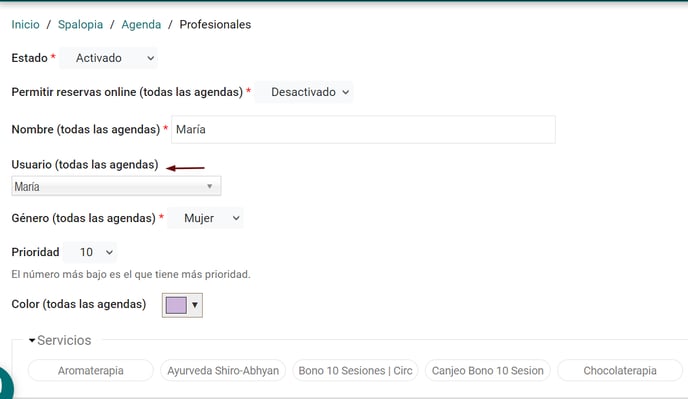Open the Permitir reservas online dropdown

point(304,92)
